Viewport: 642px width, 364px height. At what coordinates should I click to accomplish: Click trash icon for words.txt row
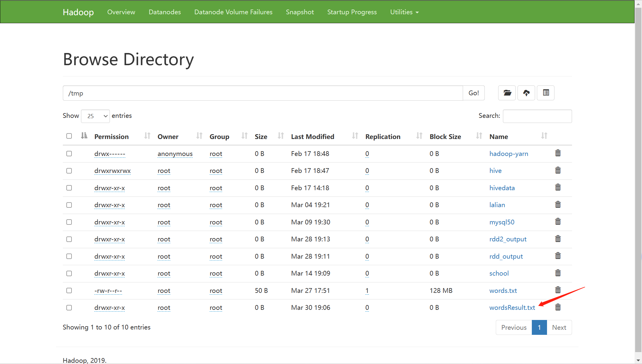click(x=558, y=290)
